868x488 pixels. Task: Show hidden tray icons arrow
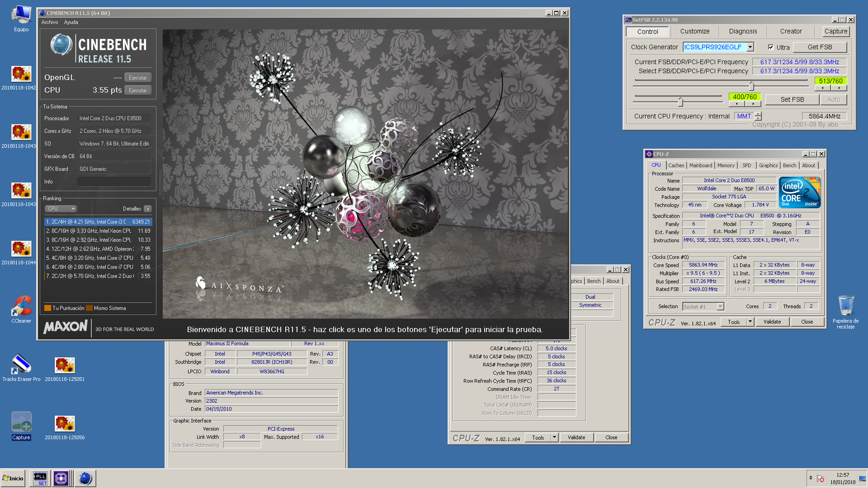point(811,479)
